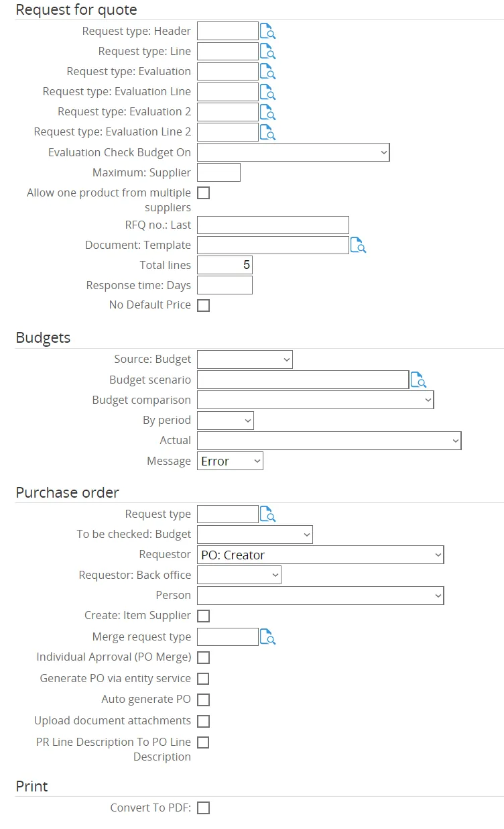Open Purchase order Request type lookup
Viewport: 504px width, 829px height.
point(267,514)
